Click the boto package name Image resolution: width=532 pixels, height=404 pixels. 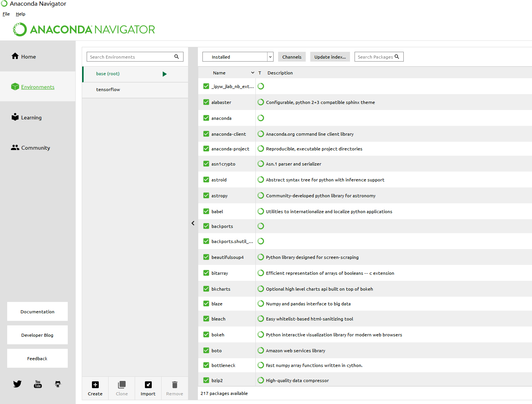tap(217, 351)
